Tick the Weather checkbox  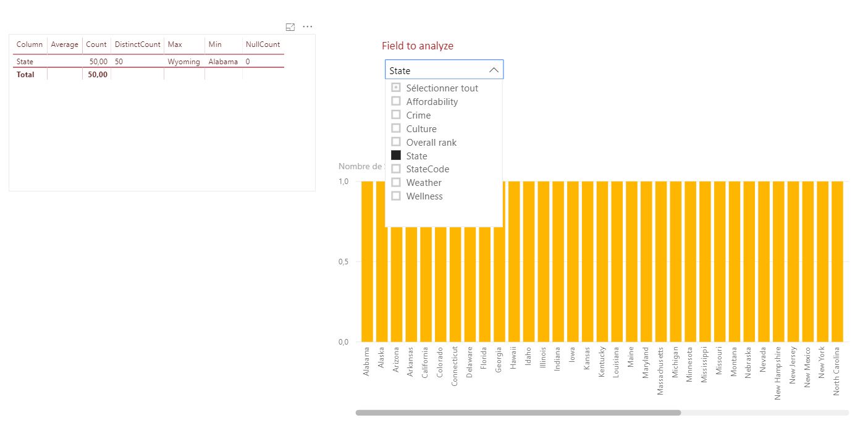[x=396, y=182]
